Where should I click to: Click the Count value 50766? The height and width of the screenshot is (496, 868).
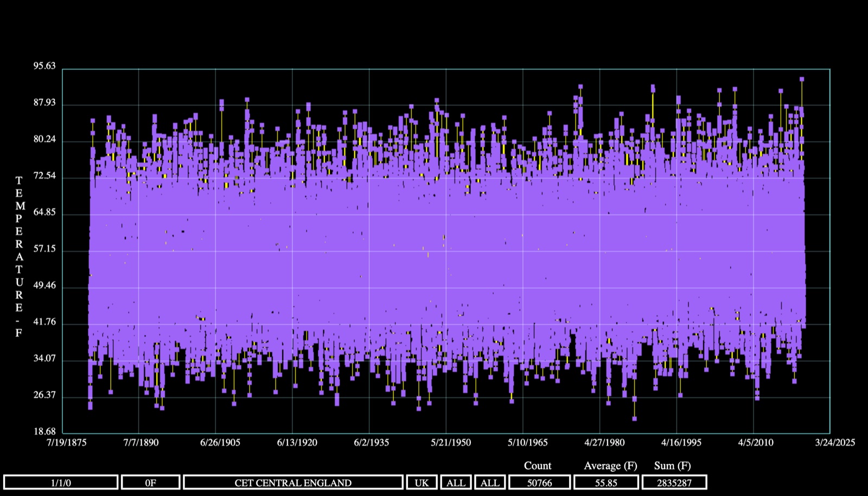point(540,482)
